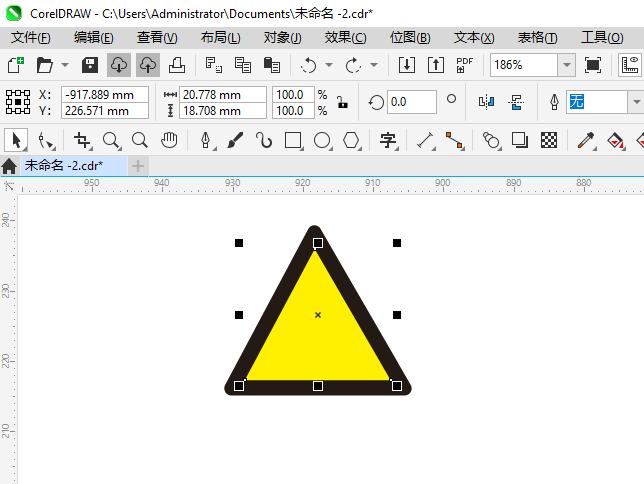The image size is (644, 484).
Task: Click the cloud upload icon
Action: click(148, 65)
